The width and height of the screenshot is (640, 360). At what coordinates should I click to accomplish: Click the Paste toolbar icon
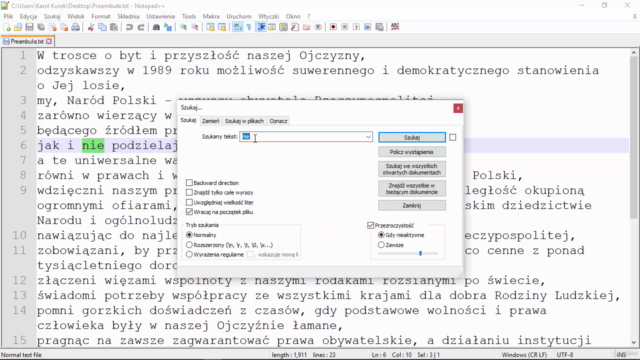click(x=114, y=27)
